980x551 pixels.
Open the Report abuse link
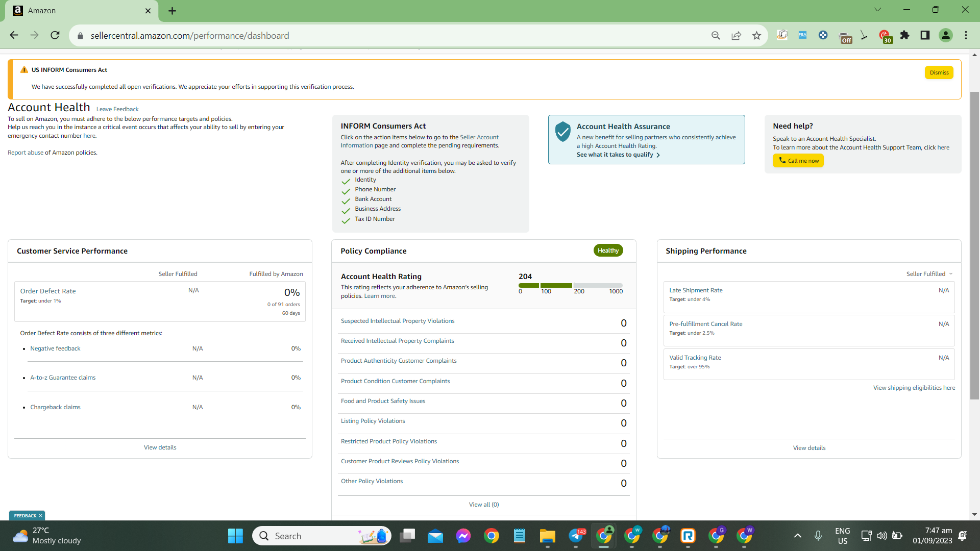[26, 153]
